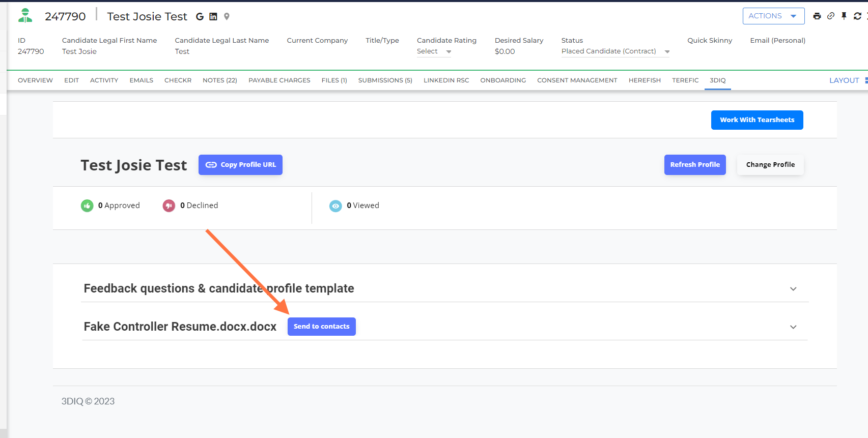The width and height of the screenshot is (868, 438).
Task: Click the Change Profile button
Action: (x=770, y=165)
